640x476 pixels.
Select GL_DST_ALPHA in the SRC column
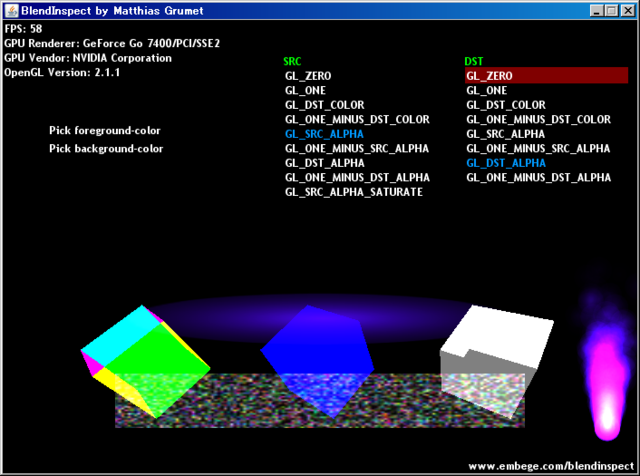[324, 163]
